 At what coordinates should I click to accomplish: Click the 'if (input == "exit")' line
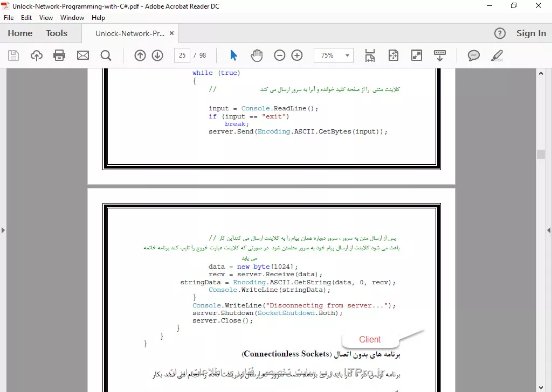tap(249, 116)
